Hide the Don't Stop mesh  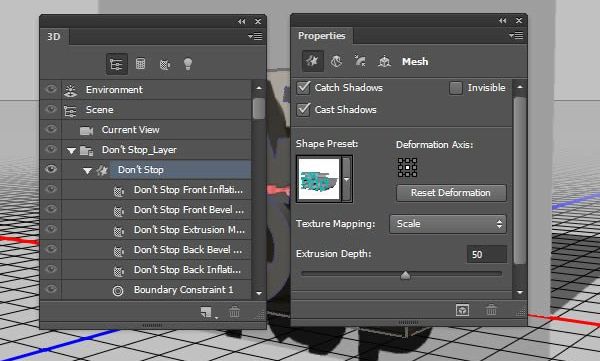(x=51, y=169)
